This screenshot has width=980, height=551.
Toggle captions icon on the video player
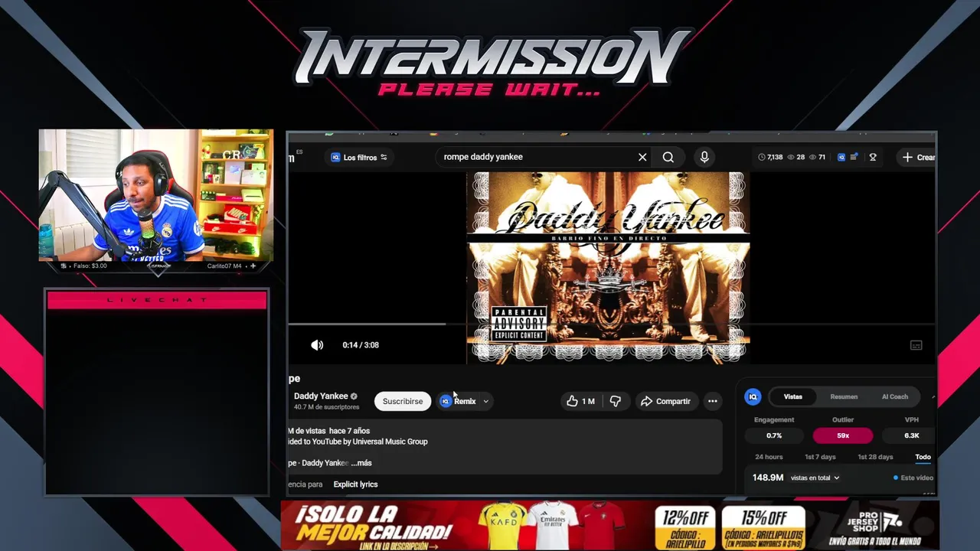(916, 345)
